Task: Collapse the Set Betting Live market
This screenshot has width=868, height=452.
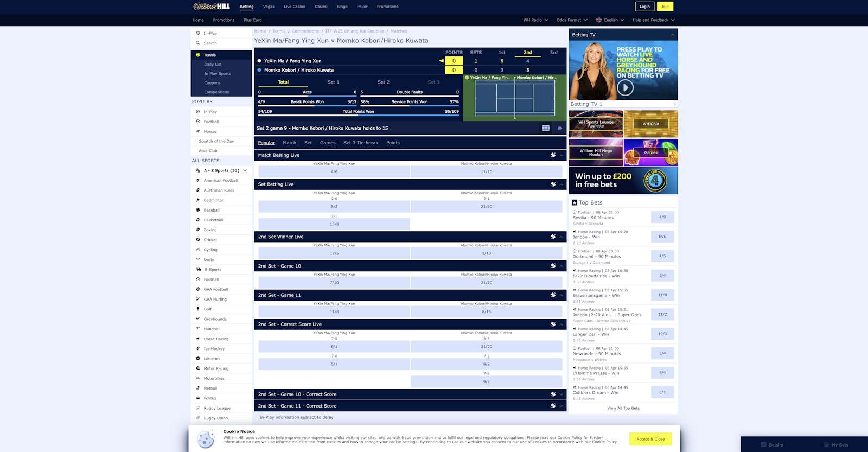Action: coord(561,184)
